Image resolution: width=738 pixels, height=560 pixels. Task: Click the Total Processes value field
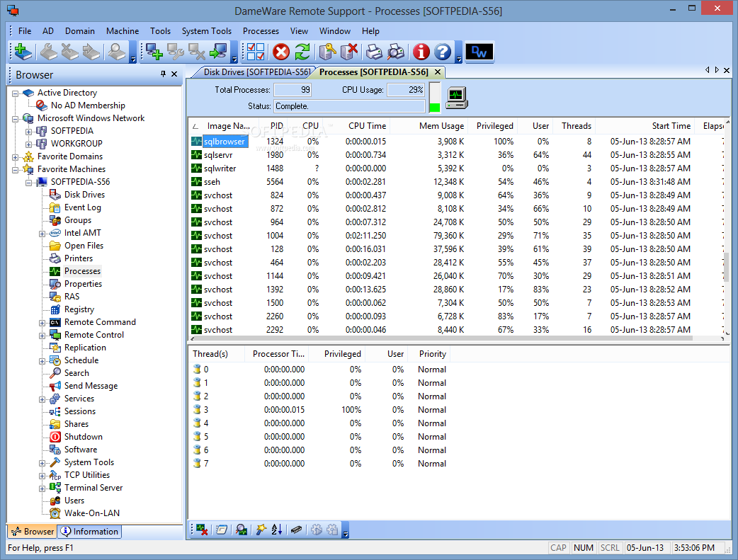click(x=293, y=90)
